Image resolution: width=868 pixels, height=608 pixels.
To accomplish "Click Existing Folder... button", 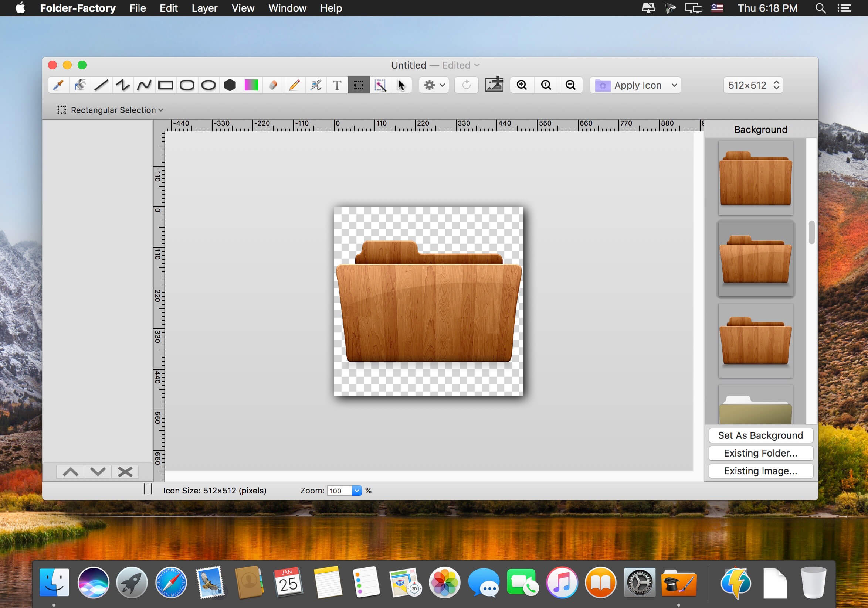I will coord(761,453).
